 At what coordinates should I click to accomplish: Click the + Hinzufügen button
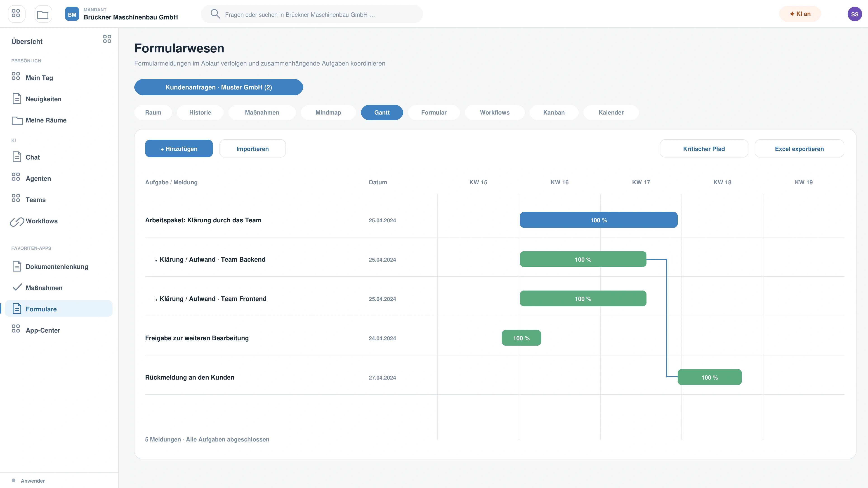179,148
